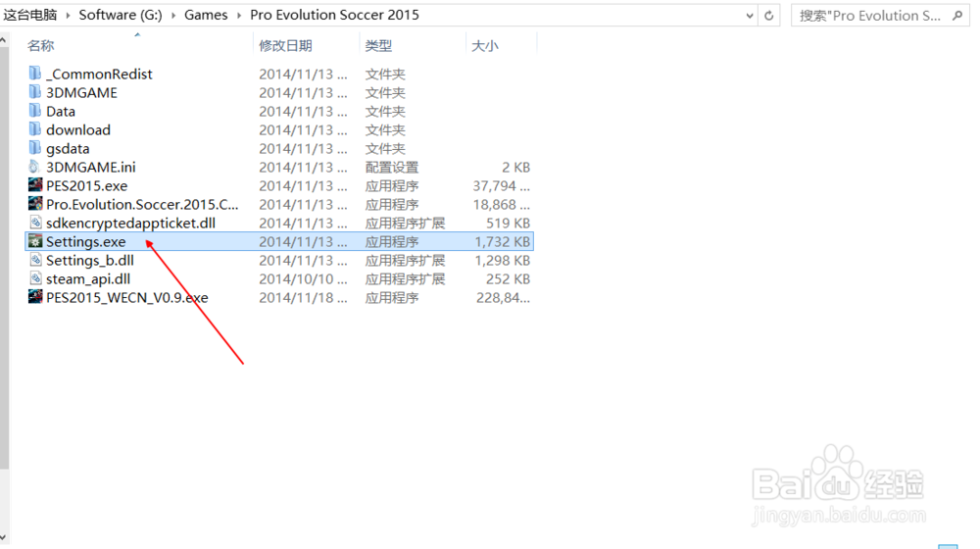Click the PES2015.exe application icon

[35, 185]
